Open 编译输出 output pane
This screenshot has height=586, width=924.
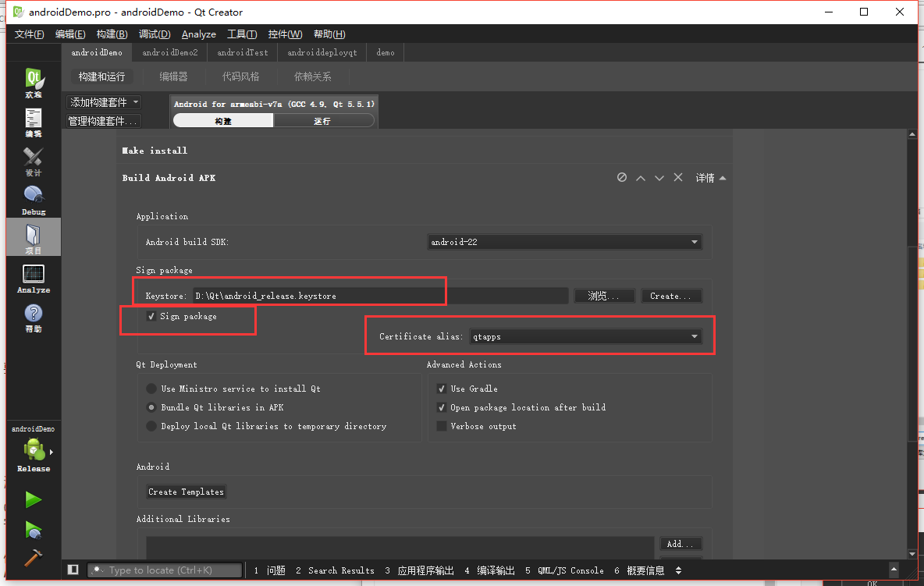pos(489,570)
